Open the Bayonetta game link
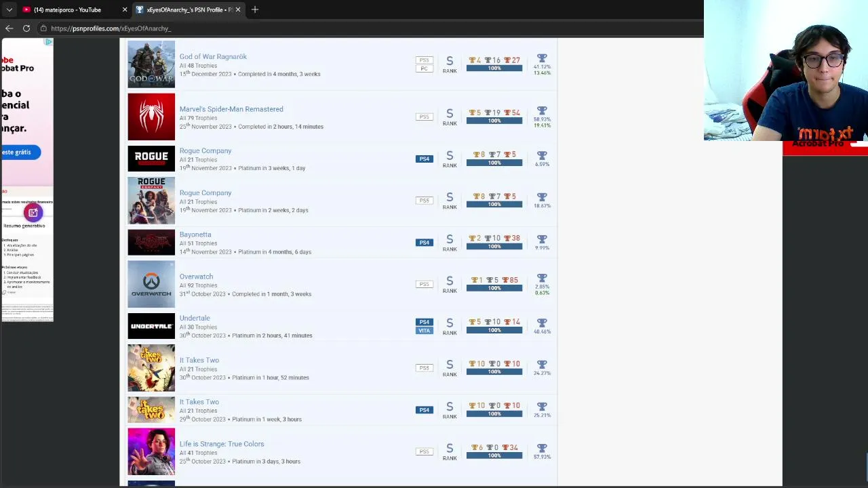The image size is (868, 488). tap(195, 235)
